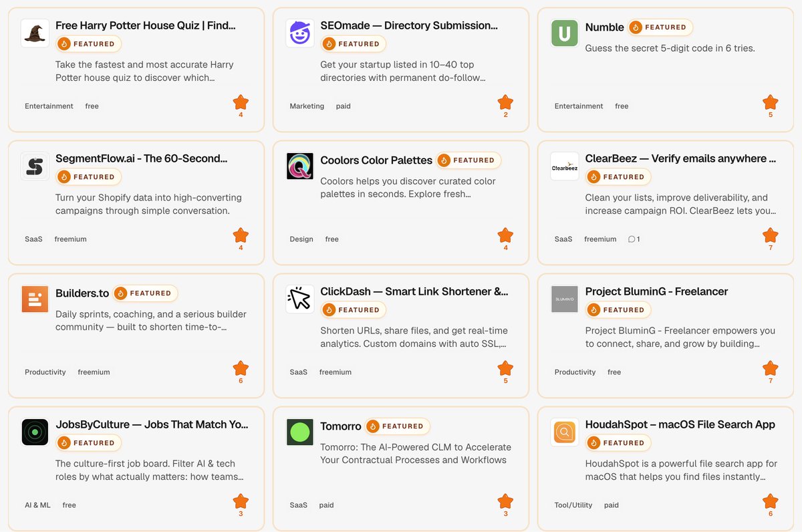This screenshot has height=532, width=802.
Task: Open the Project BlumingG gray logo
Action: point(565,299)
